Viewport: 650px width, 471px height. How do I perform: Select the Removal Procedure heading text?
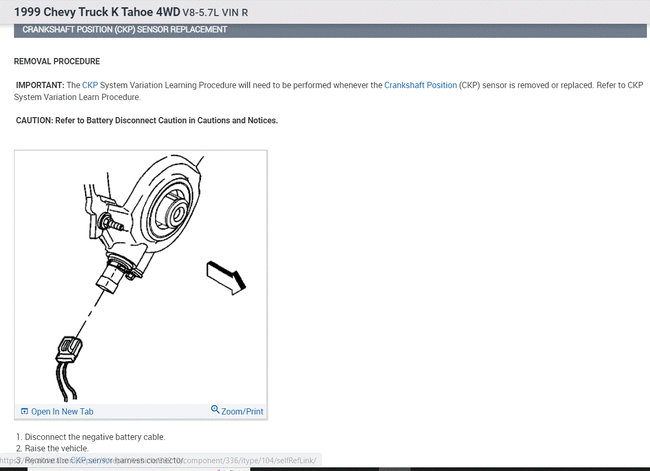click(x=57, y=61)
